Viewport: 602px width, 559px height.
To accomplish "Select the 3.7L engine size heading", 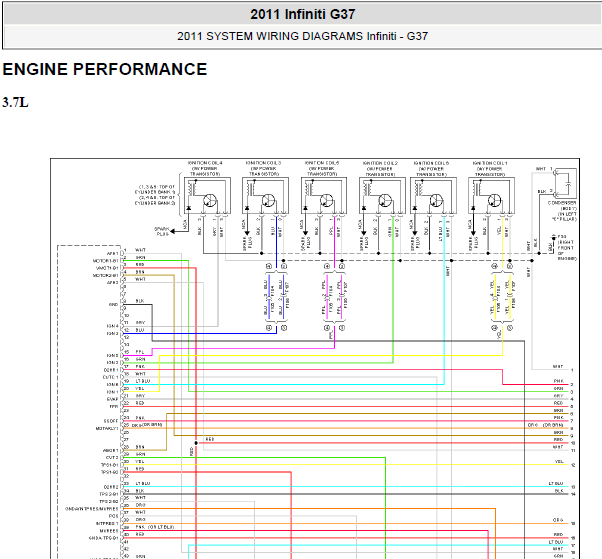I will tap(15, 103).
